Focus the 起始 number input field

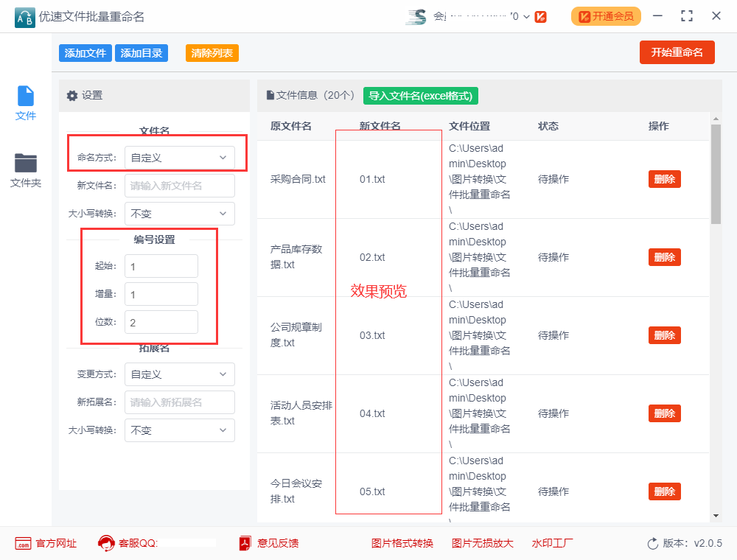(161, 267)
